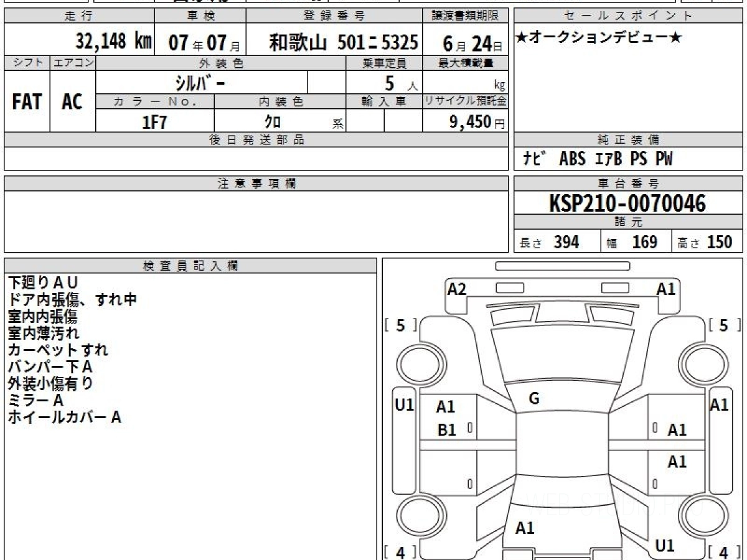Select the FAT shift value
Viewport: 747px width, 560px height.
click(27, 101)
